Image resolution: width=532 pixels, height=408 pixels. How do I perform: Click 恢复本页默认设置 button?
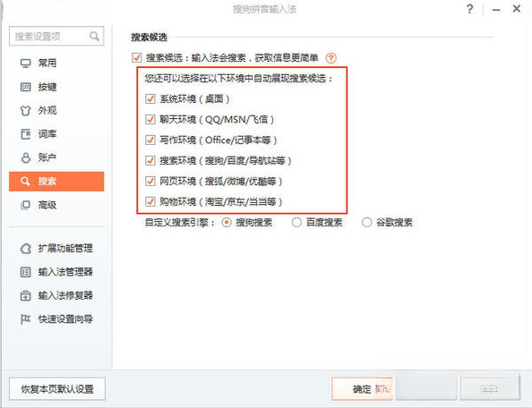pos(57,389)
